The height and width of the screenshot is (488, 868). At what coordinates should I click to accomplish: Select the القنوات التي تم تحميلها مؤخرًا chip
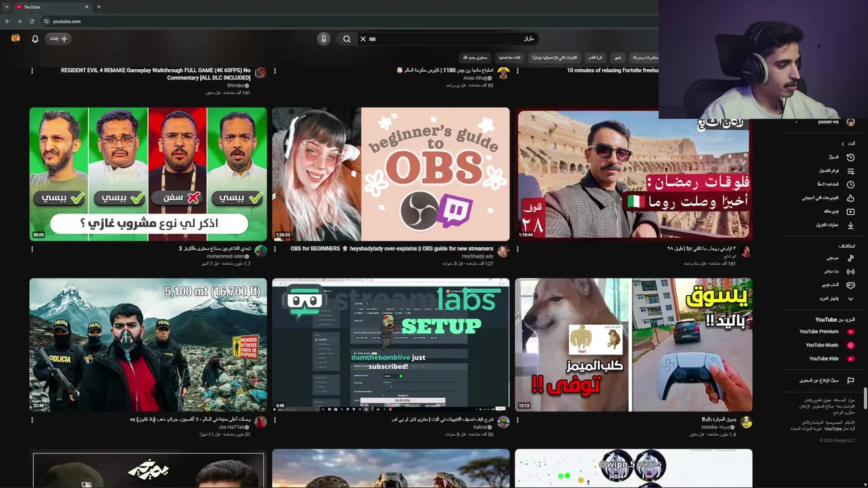(x=555, y=58)
